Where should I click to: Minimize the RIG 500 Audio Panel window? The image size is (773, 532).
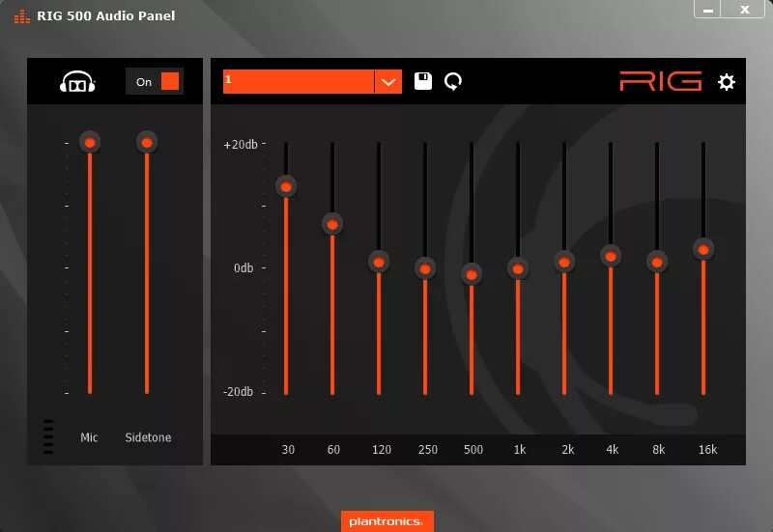tap(707, 9)
